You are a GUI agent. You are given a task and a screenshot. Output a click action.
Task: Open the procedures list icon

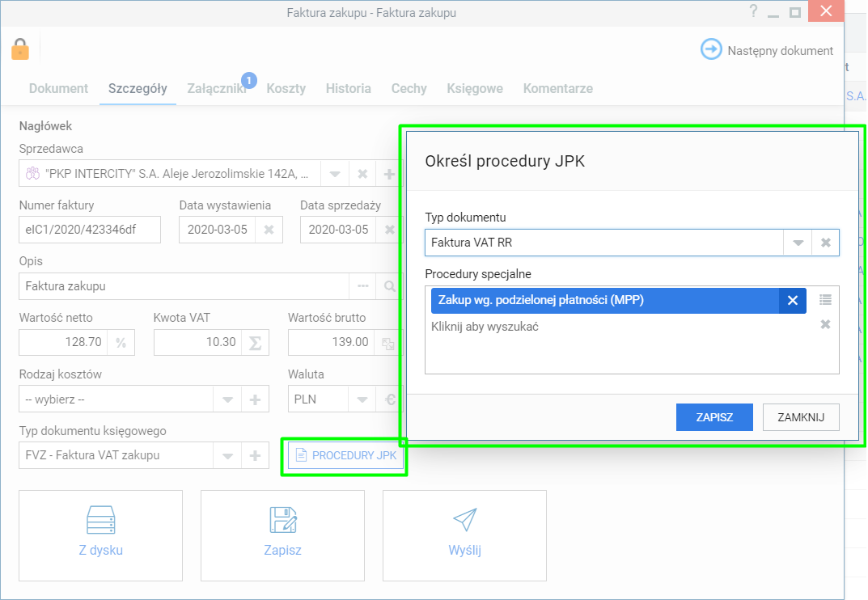click(825, 299)
